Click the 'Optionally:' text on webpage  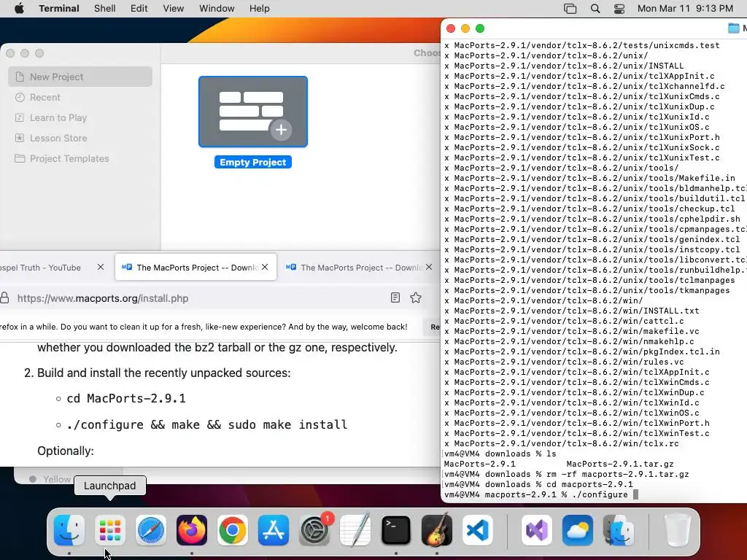[65, 451]
